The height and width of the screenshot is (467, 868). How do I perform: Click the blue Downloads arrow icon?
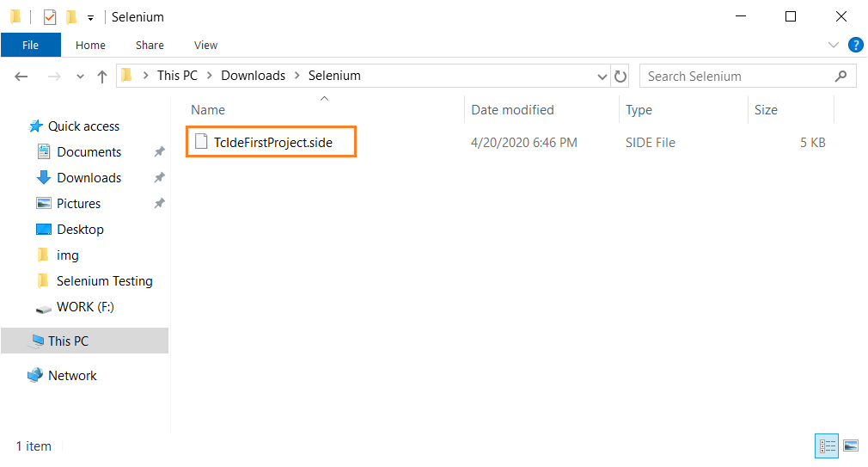tap(43, 177)
